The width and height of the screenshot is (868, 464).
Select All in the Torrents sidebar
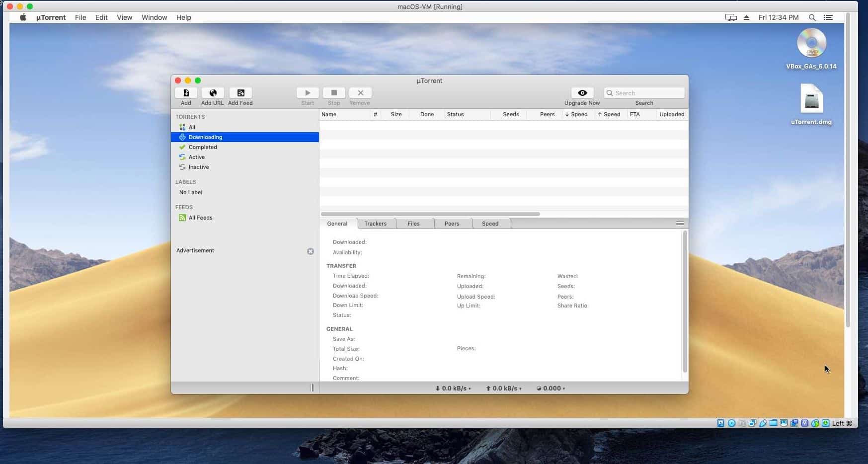pos(245,127)
